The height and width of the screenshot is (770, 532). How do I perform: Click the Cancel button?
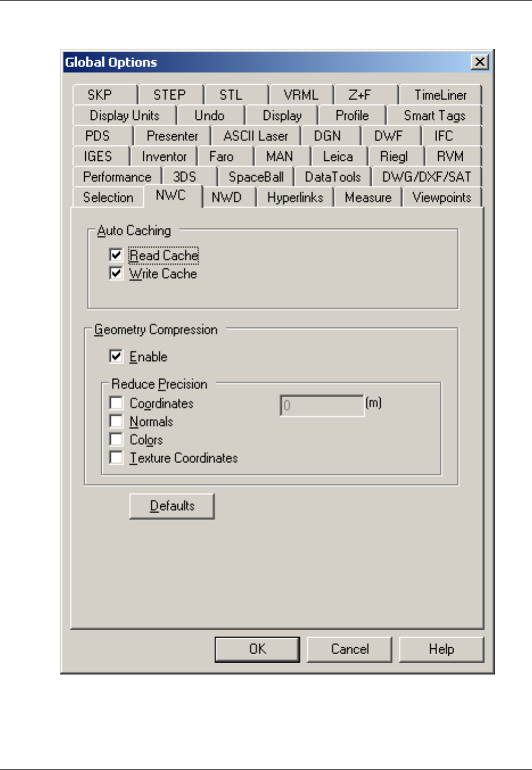(350, 649)
